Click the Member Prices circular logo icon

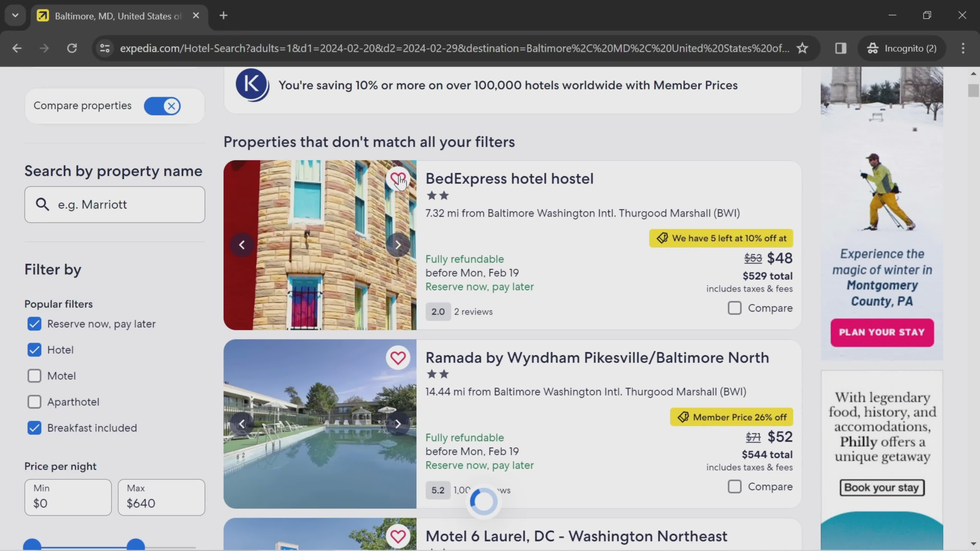tap(252, 85)
